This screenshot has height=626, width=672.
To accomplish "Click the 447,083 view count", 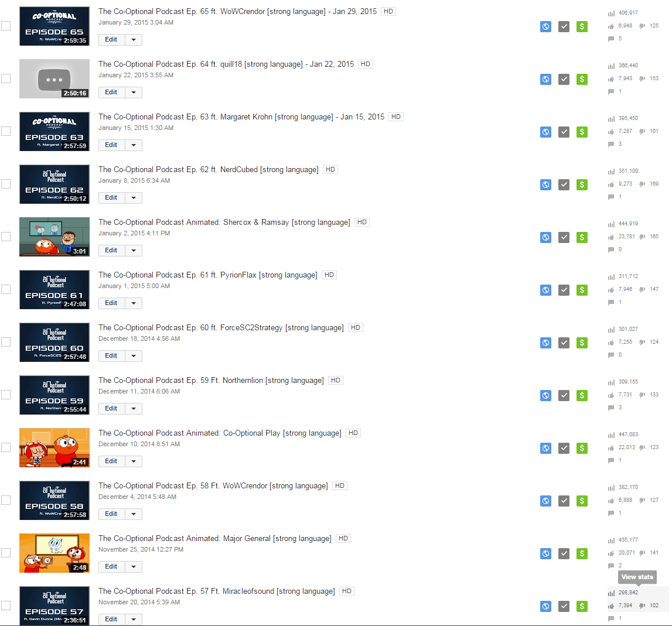I will [628, 435].
